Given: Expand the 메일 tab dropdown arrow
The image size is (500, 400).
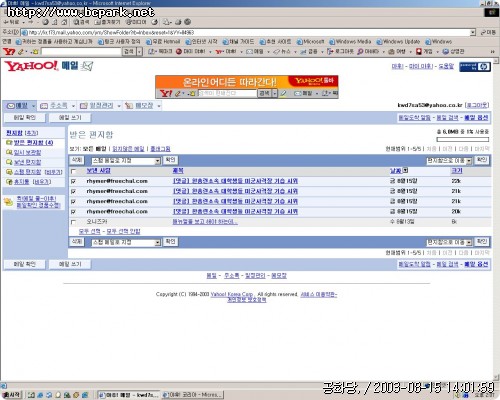Looking at the screenshot, I should click(33, 106).
